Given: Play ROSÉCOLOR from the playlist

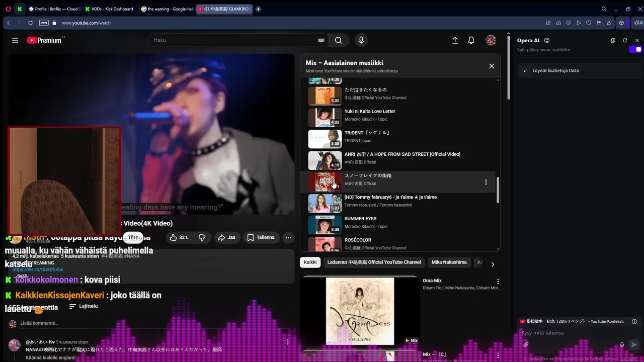Looking at the screenshot, I should point(397,244).
